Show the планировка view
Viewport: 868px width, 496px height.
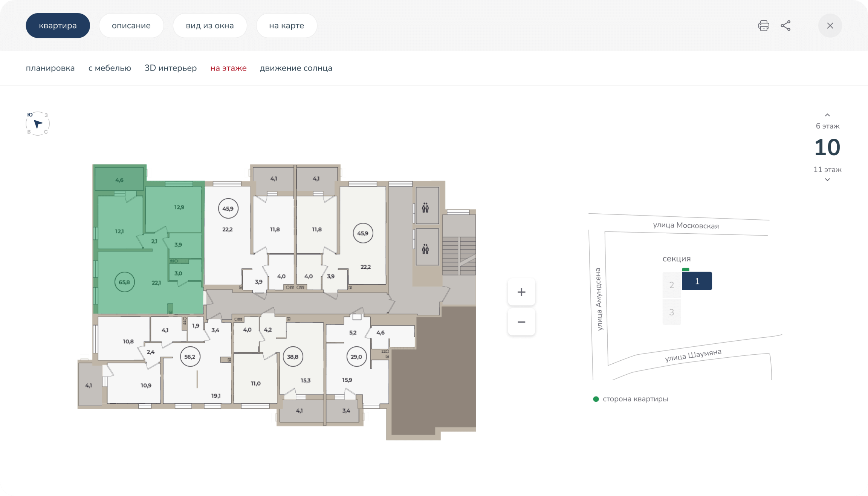tap(50, 68)
